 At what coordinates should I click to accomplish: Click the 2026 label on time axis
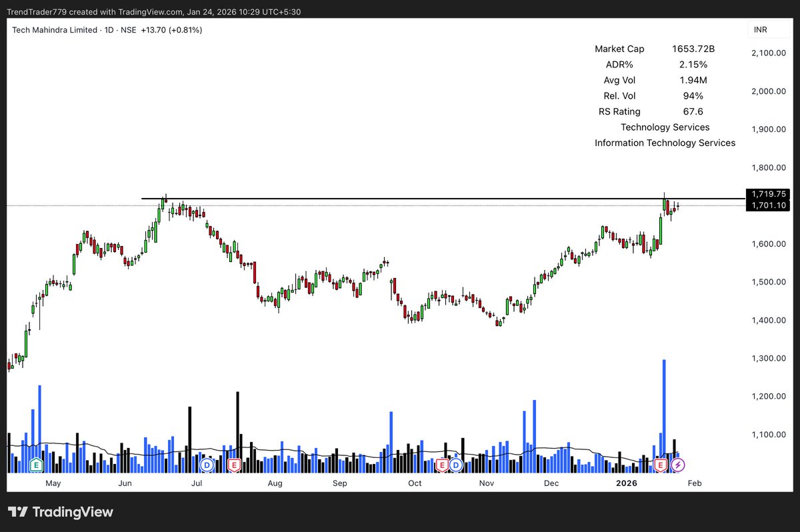tap(627, 483)
